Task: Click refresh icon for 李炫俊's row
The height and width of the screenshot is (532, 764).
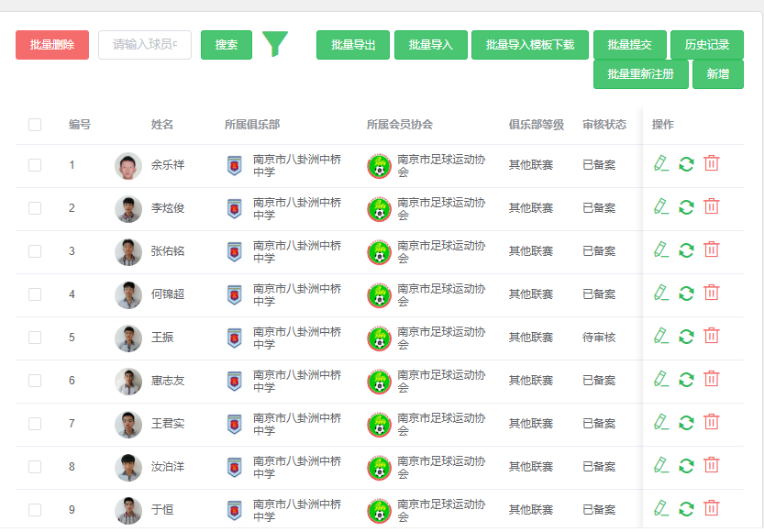Action: coord(686,207)
